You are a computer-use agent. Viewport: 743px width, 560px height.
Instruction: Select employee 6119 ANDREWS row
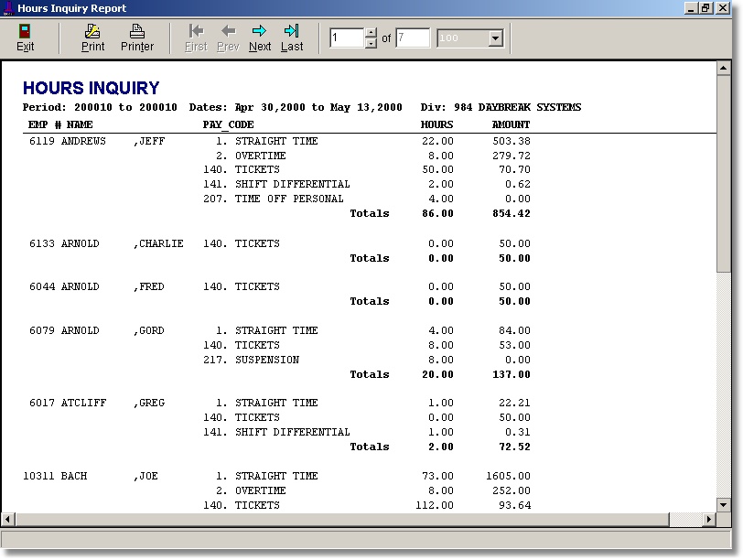(x=280, y=141)
